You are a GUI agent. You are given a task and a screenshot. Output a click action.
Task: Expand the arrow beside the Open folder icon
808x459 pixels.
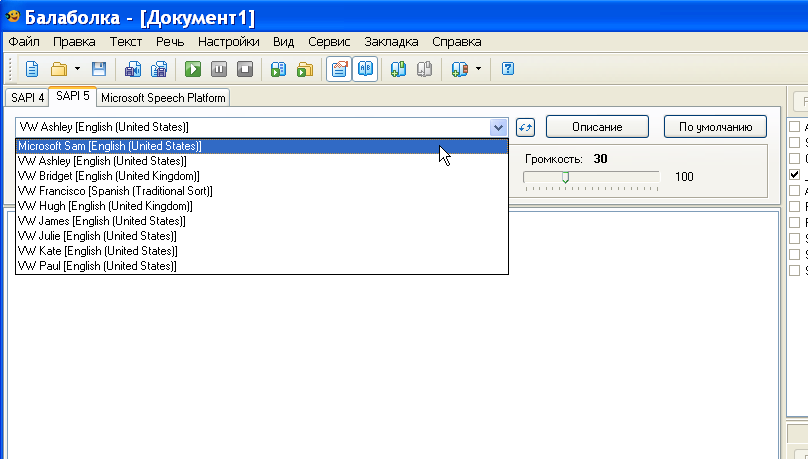point(77,69)
